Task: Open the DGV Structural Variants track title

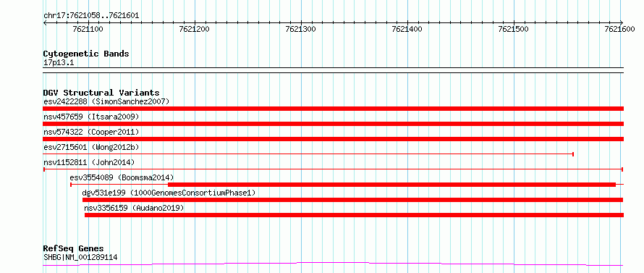Action: pyautogui.click(x=101, y=93)
